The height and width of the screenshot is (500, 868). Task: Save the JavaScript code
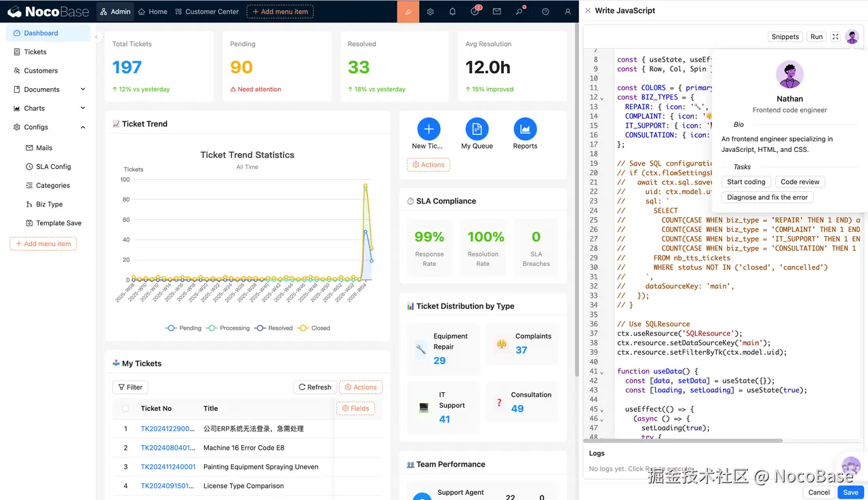point(850,492)
